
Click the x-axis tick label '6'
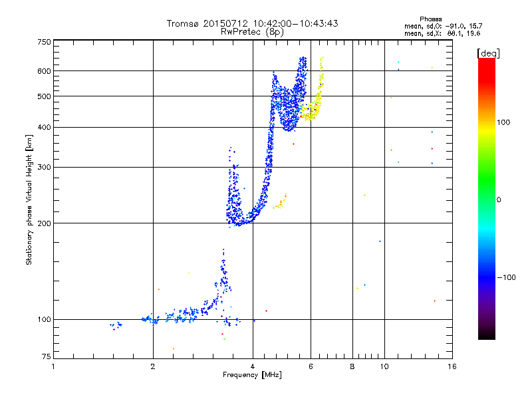pos(311,366)
